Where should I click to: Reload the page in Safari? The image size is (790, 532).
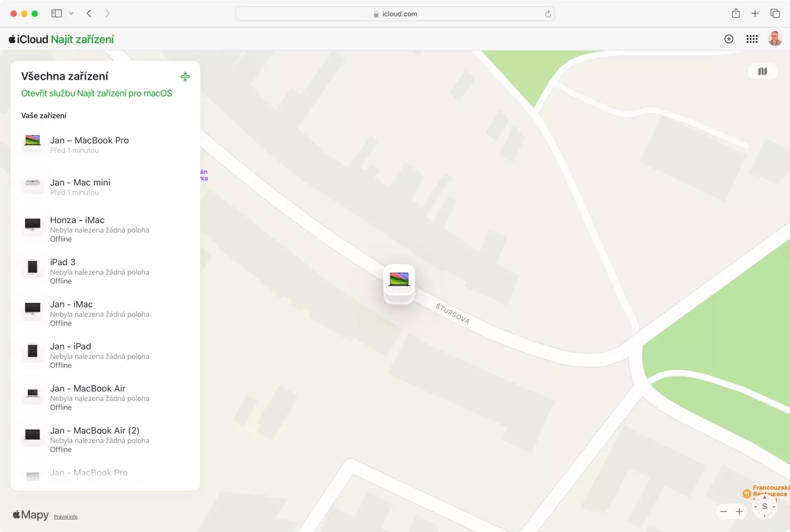point(548,14)
